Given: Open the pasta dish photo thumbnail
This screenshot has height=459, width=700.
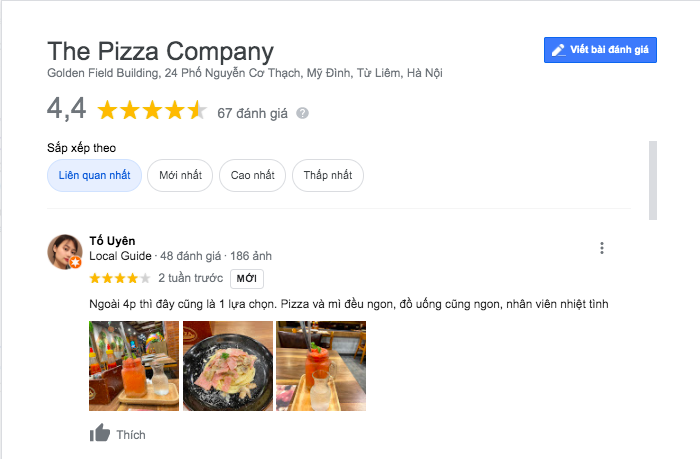Looking at the screenshot, I should pyautogui.click(x=228, y=366).
